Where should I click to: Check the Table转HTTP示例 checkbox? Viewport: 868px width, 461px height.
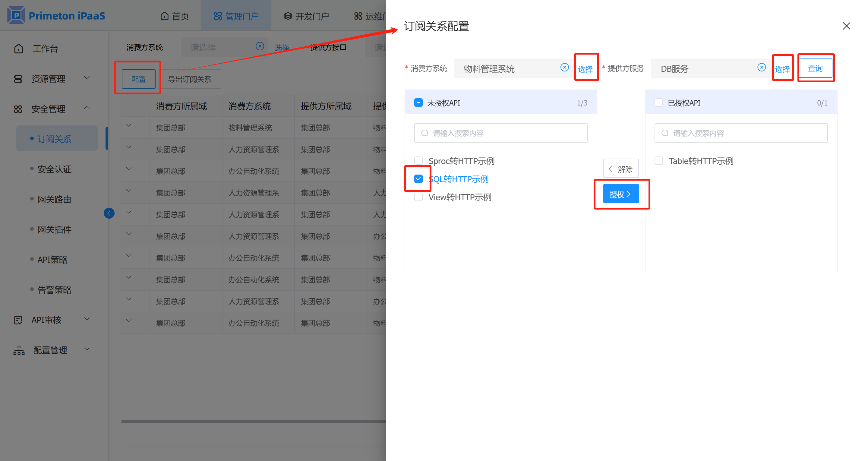coord(658,161)
